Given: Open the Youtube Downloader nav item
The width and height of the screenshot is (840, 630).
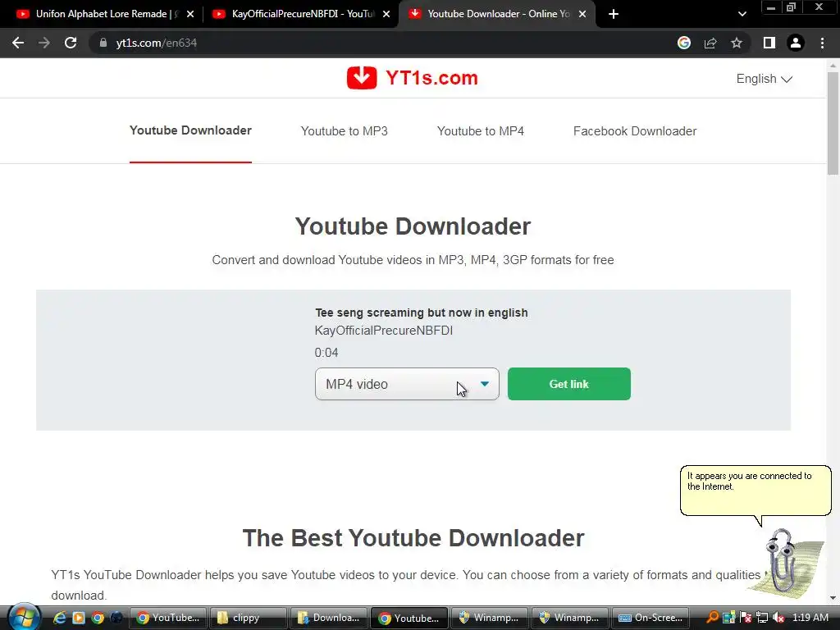Looking at the screenshot, I should tap(190, 130).
